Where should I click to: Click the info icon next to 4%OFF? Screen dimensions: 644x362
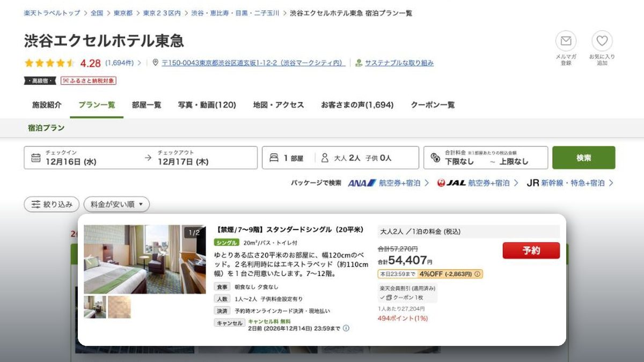(478, 274)
